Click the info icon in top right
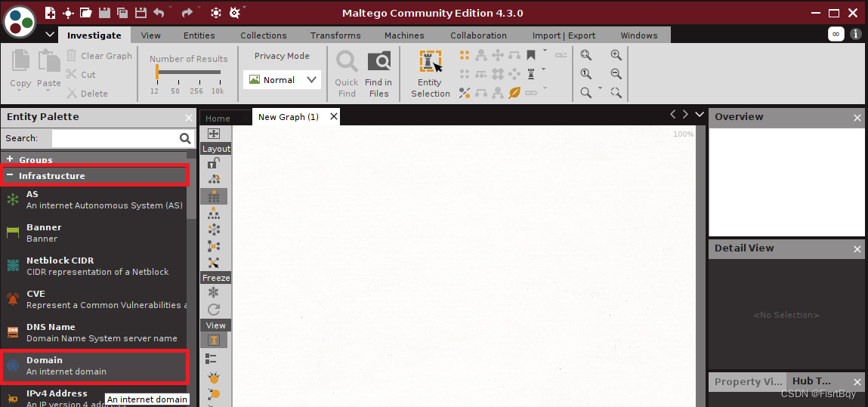The width and height of the screenshot is (868, 407). click(856, 34)
